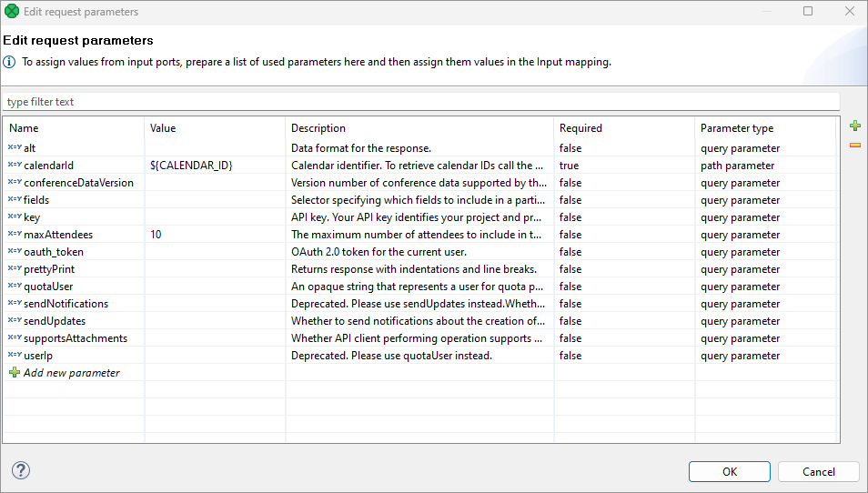The image size is (868, 493).
Task: Click the green plus add parameter icon
Action: click(854, 126)
